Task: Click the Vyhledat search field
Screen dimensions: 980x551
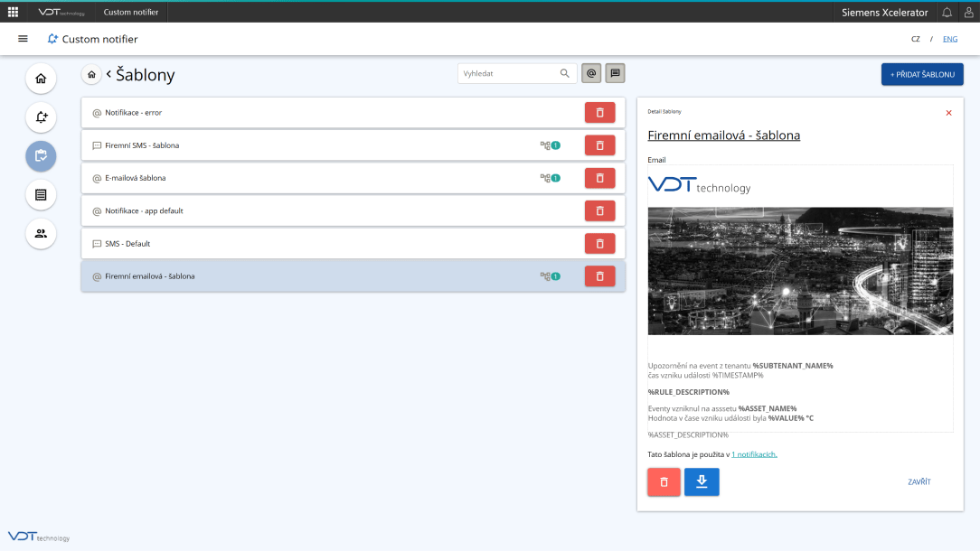Action: pyautogui.click(x=508, y=73)
